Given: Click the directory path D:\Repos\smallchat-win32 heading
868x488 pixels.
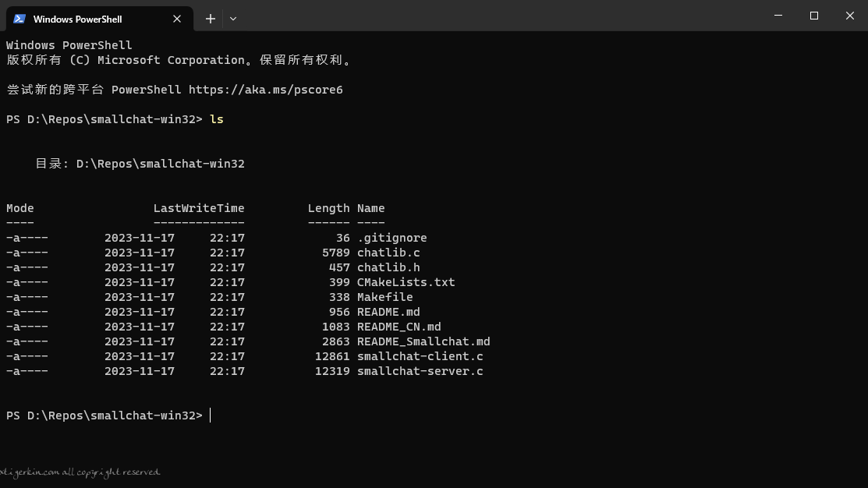Looking at the screenshot, I should [161, 164].
